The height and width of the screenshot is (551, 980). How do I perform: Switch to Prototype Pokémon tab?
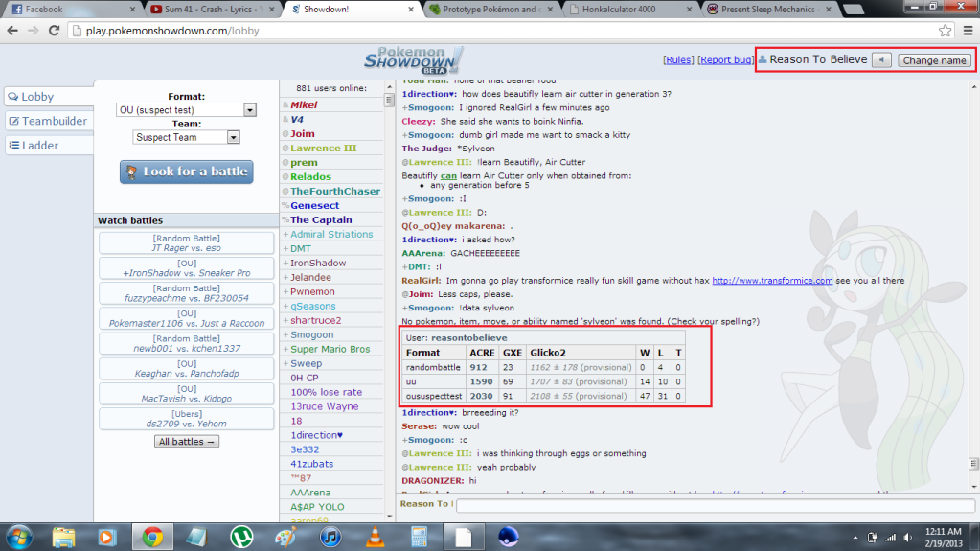coord(490,10)
